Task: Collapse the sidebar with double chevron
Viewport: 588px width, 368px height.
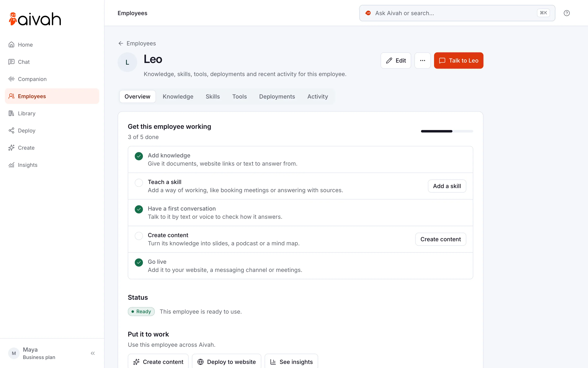Action: pyautogui.click(x=92, y=353)
